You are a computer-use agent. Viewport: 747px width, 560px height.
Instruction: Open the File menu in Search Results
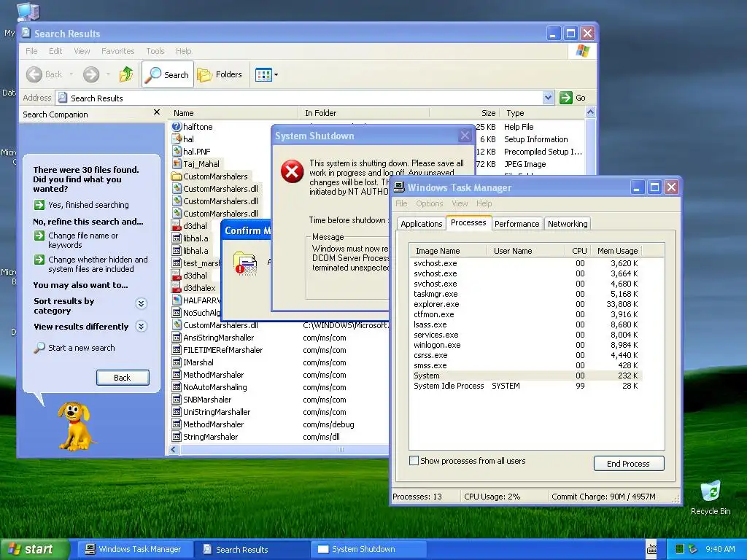click(x=31, y=51)
